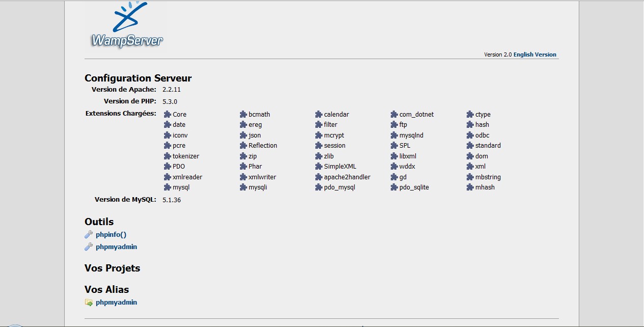Open phpmyadmin link under Outils
Image resolution: width=644 pixels, height=327 pixels.
(x=116, y=247)
